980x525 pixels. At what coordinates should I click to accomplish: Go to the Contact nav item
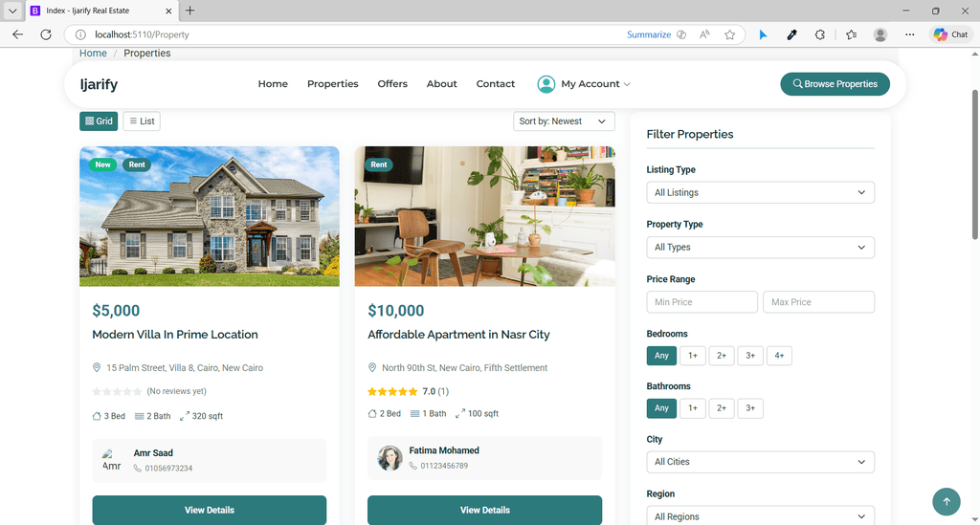[496, 83]
